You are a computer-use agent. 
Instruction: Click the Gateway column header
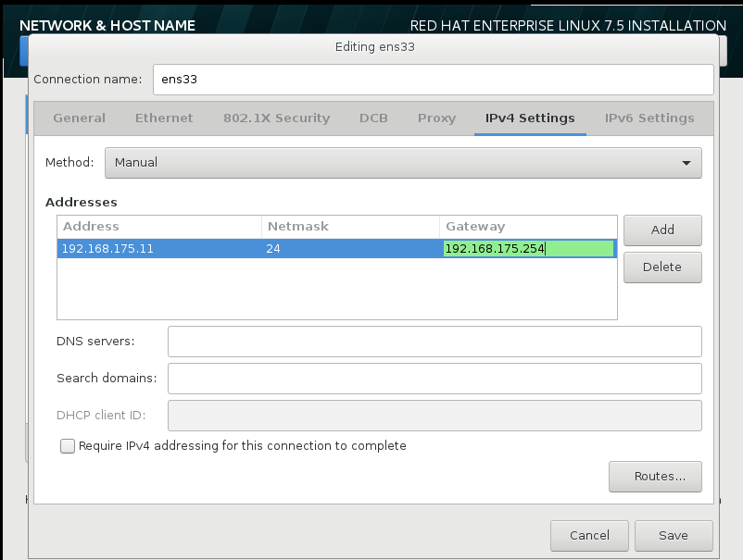(x=528, y=227)
